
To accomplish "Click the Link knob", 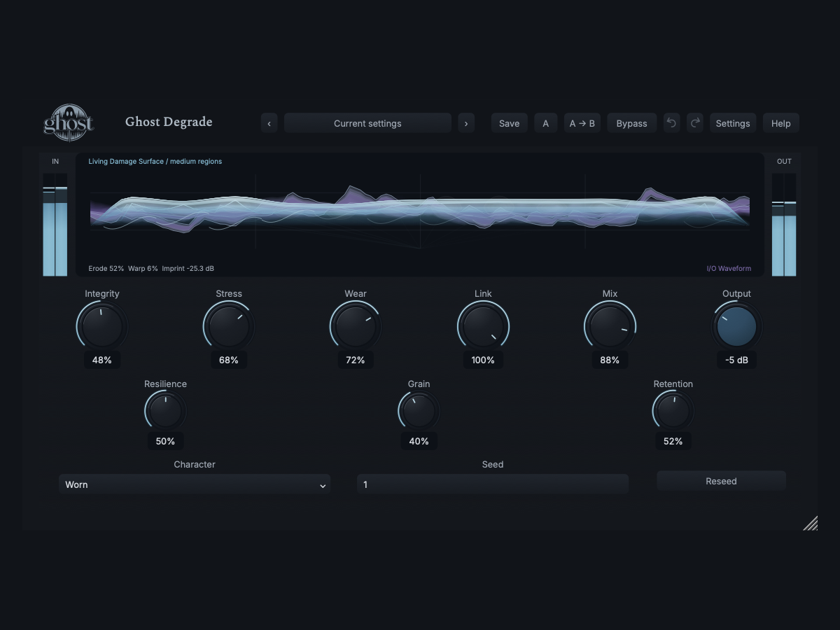I will click(483, 326).
